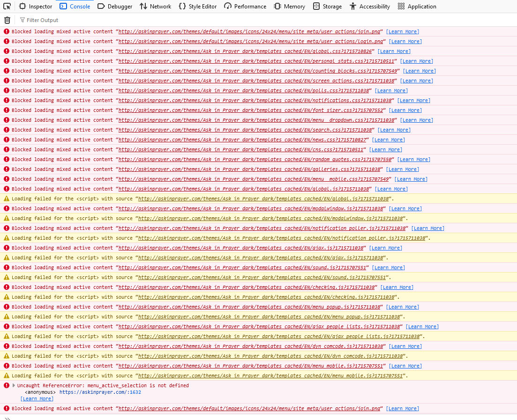517x420 pixels.
Task: Open Learn More below the ReferenceError
Action: click(37, 399)
